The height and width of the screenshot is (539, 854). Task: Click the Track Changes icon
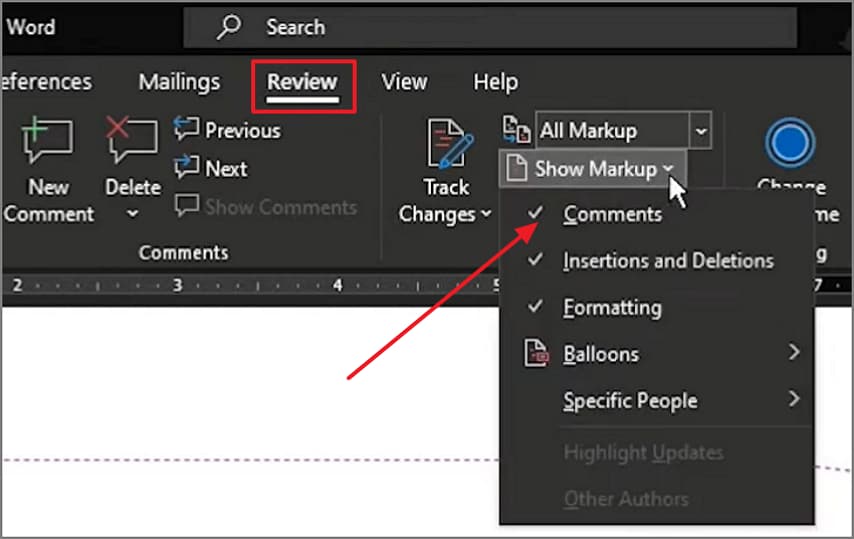(449, 146)
